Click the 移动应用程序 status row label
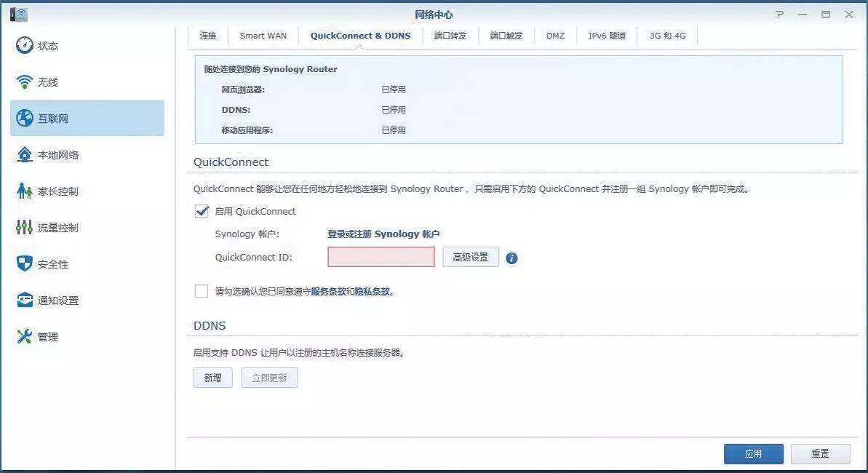The width and height of the screenshot is (868, 473). point(247,130)
